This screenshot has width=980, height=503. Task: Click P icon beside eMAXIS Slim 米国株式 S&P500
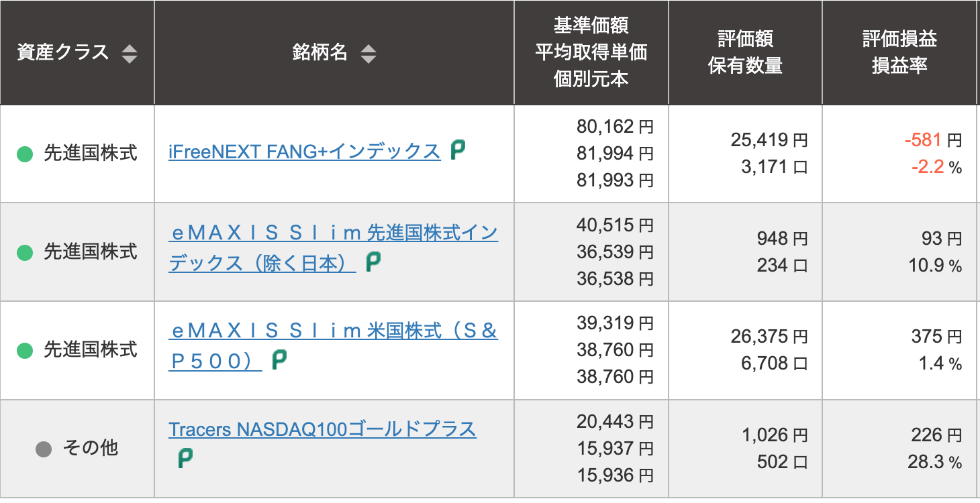[x=279, y=361]
